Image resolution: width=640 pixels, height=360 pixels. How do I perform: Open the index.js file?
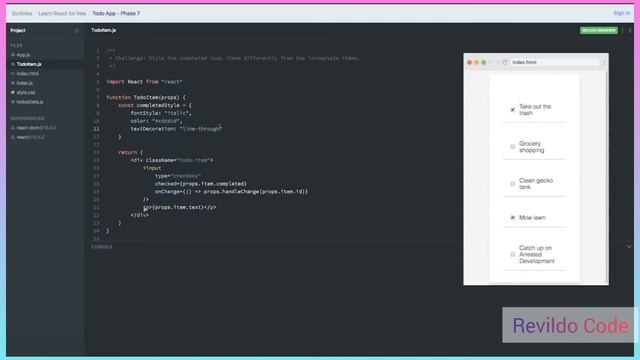24,83
